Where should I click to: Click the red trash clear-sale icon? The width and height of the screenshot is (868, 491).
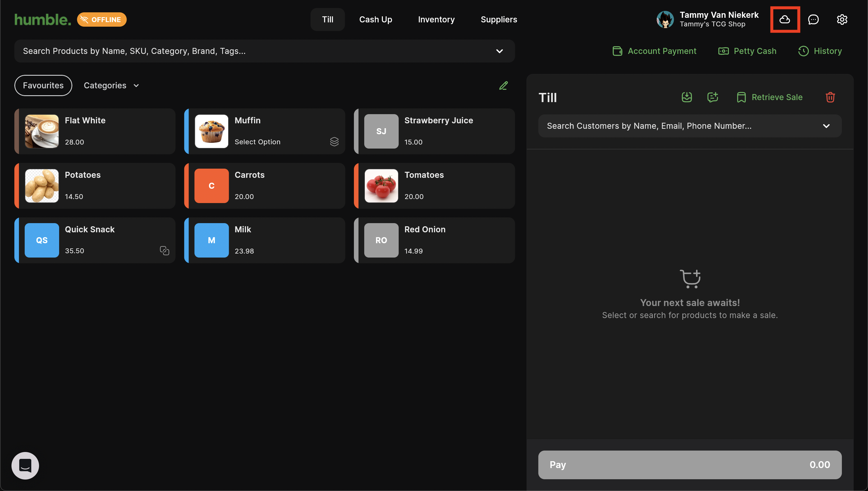pyautogui.click(x=830, y=97)
